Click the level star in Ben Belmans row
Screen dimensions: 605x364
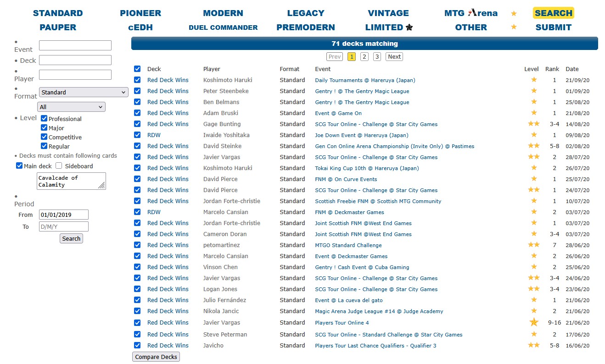(534, 102)
